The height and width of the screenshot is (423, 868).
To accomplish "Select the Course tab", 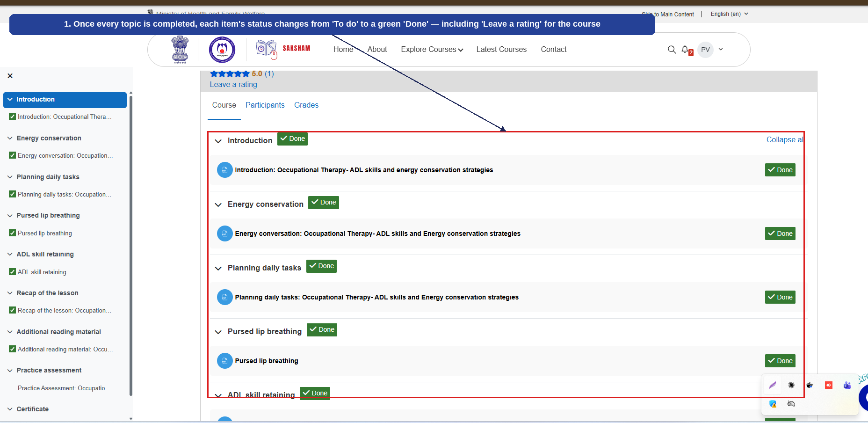I will 224,105.
